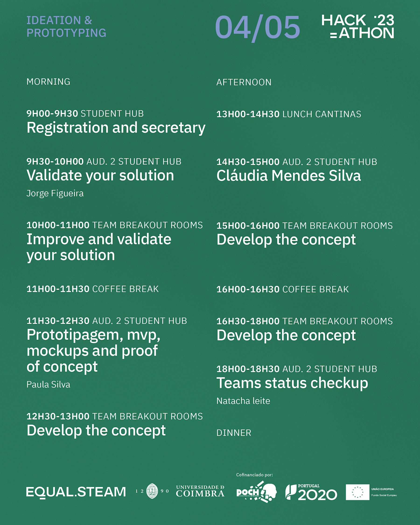
Task: Click the POCH program logo
Action: [256, 492]
